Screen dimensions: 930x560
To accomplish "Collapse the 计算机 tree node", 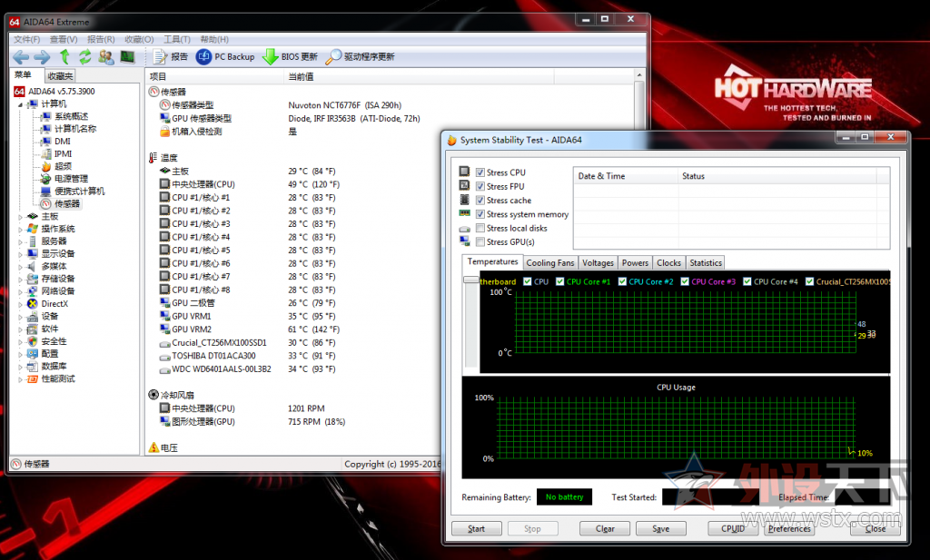I will coord(20,104).
